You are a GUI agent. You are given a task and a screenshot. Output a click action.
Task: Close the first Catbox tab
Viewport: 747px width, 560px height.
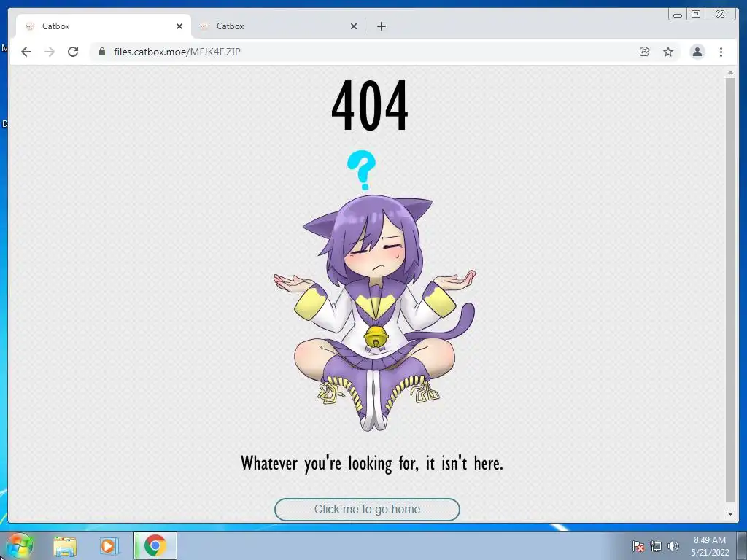179,26
